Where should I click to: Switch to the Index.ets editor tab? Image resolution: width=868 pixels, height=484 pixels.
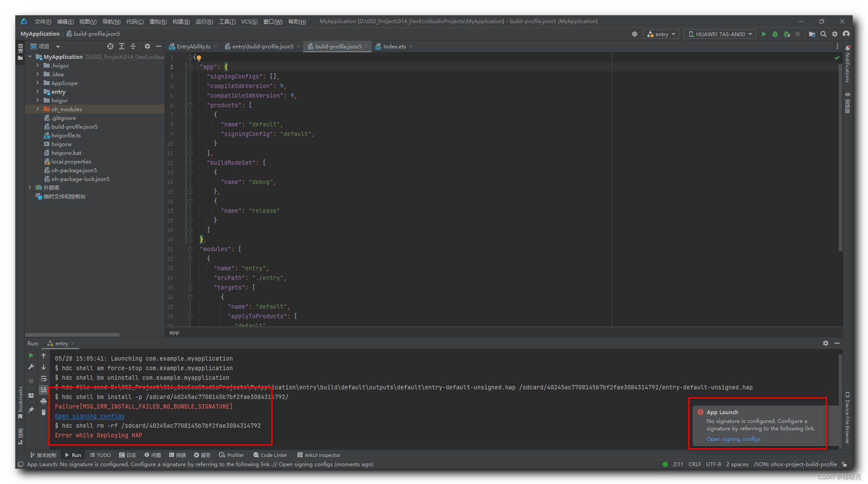(394, 46)
